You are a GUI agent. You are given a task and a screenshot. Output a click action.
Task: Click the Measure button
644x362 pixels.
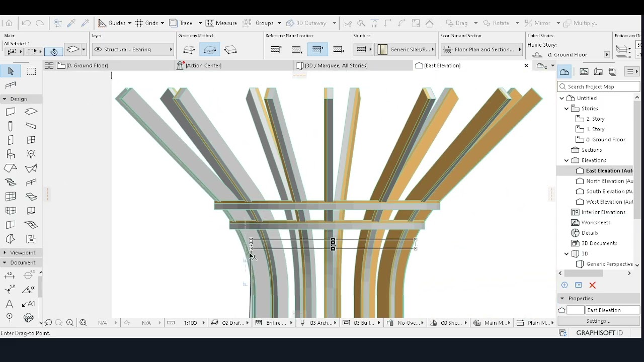pyautogui.click(x=221, y=23)
